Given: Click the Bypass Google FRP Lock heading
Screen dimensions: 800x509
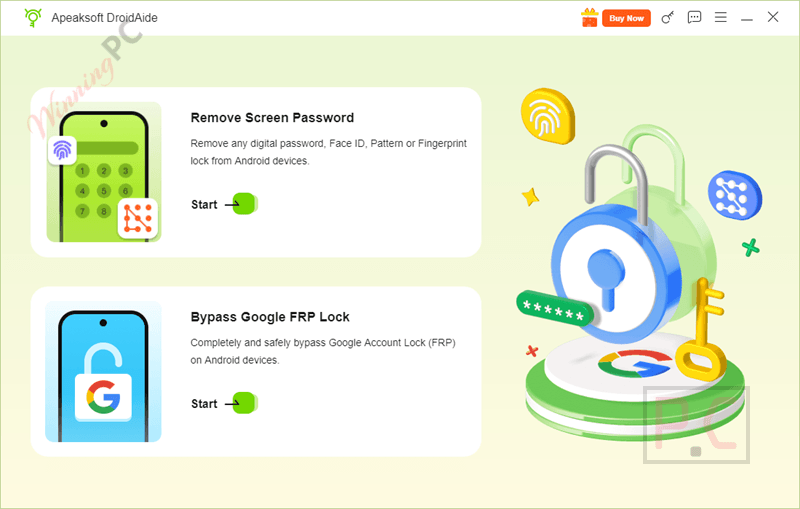Looking at the screenshot, I should 270,317.
